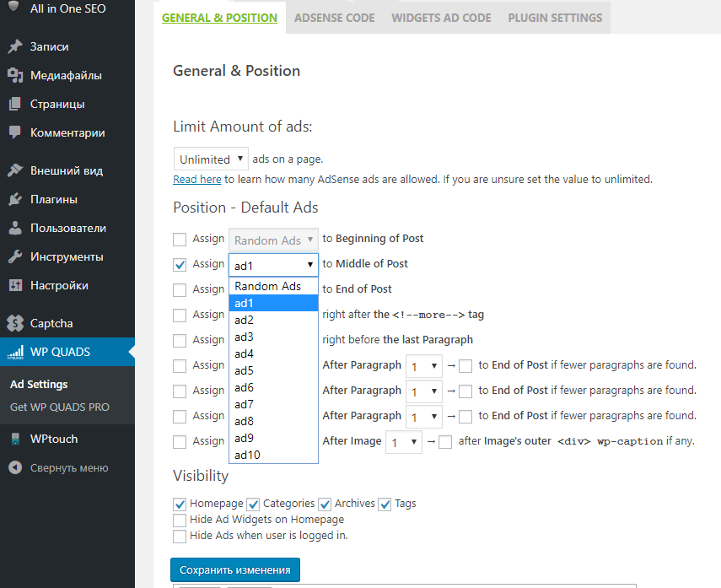Click the Комментарии speech bubble icon

click(14, 132)
